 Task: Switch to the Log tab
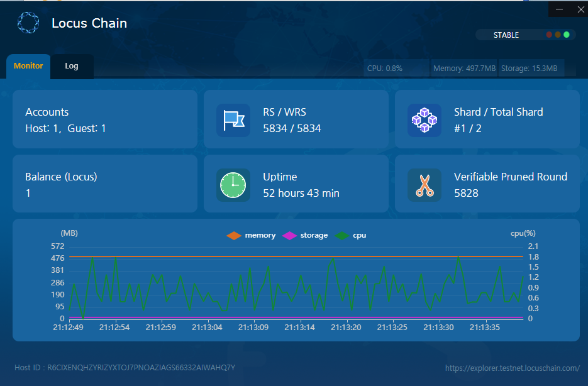72,66
